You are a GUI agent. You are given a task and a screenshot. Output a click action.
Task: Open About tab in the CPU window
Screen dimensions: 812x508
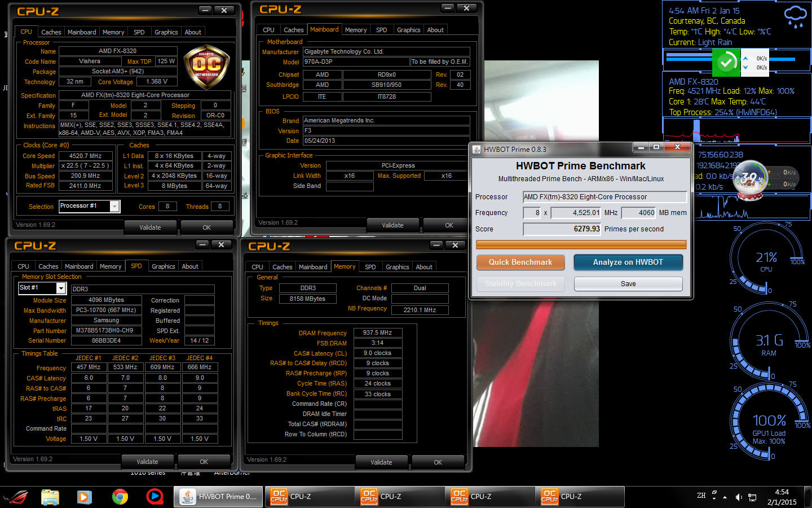(193, 32)
